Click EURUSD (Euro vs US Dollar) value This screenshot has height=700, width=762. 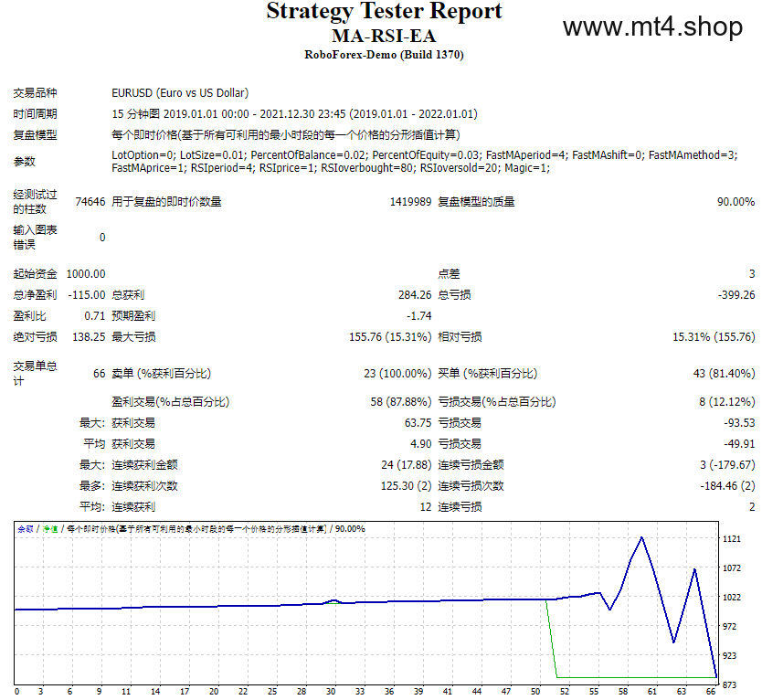point(180,93)
